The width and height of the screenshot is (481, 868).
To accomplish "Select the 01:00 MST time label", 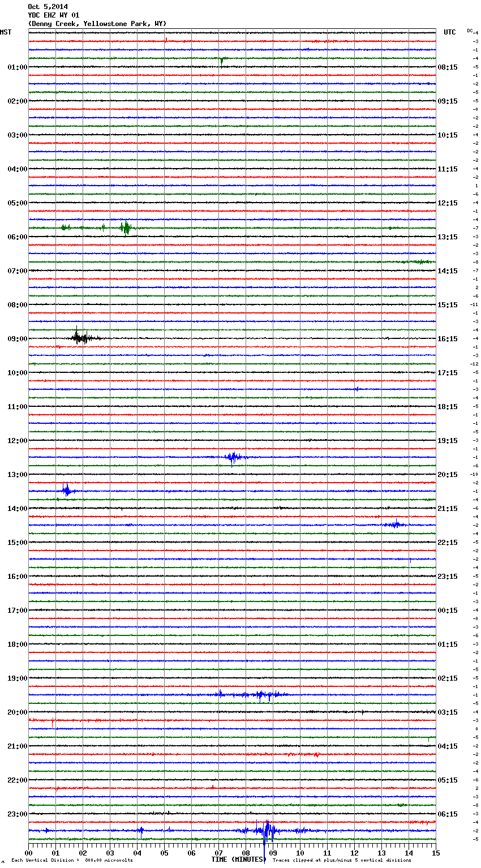I will (17, 67).
